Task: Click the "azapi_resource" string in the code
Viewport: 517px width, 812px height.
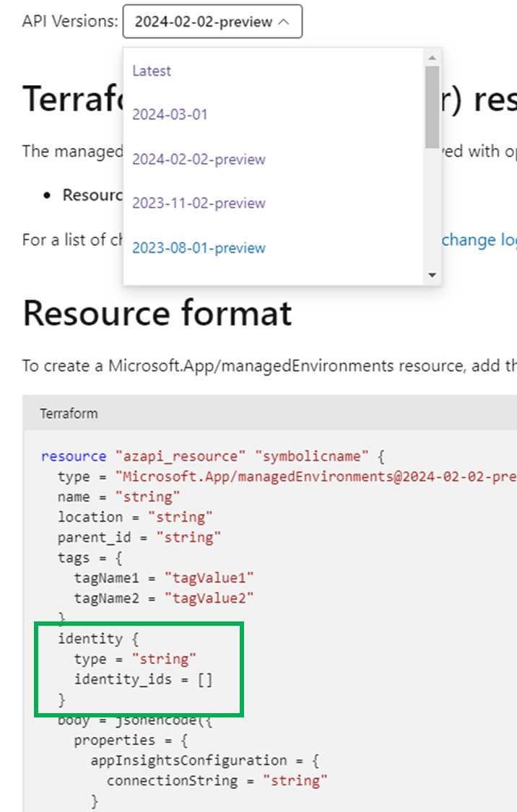Action: coord(181,456)
